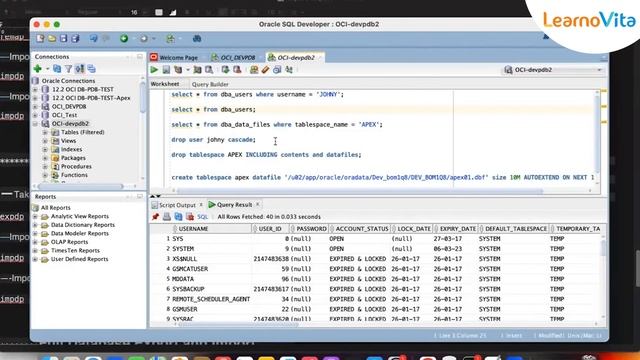This screenshot has height=360, width=640.
Task: Click the Undo icon in main toolbar
Action: pyautogui.click(x=94, y=38)
